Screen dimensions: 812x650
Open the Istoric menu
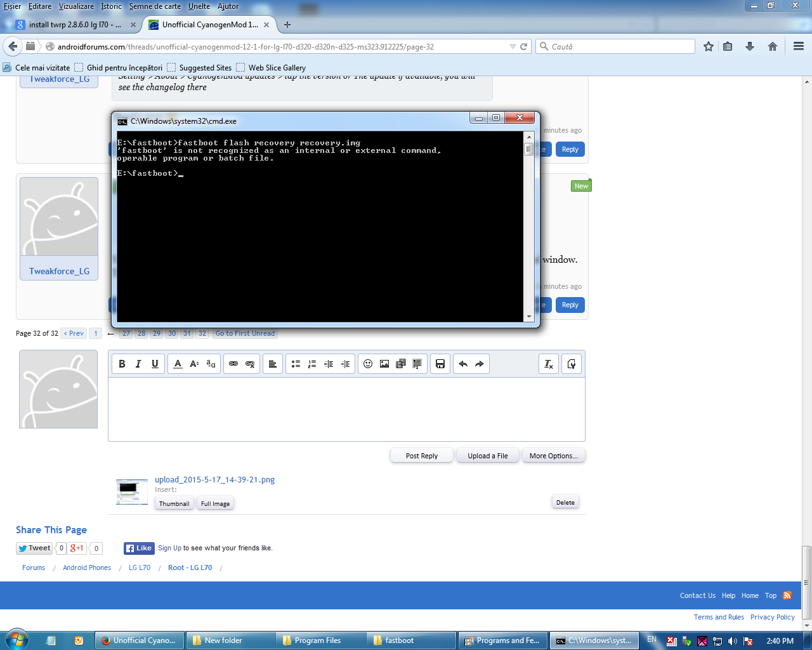111,6
